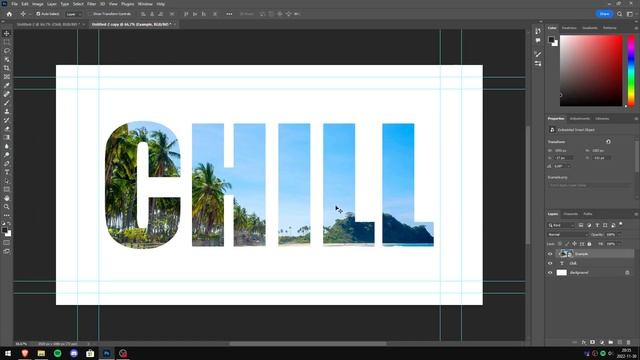Select the Hand tool
Image resolution: width=640 pixels, height=360 pixels.
tap(7, 198)
